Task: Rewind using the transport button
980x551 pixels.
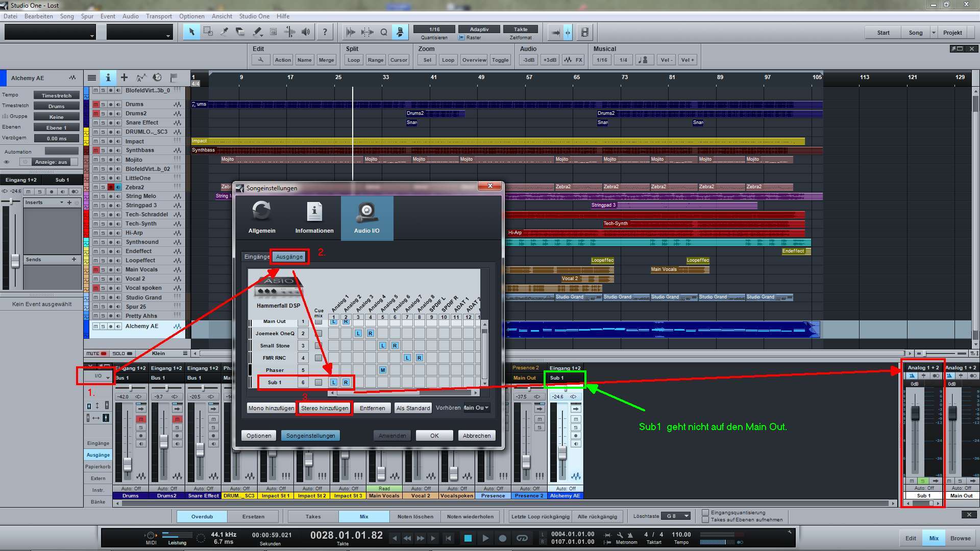Action: (x=407, y=538)
